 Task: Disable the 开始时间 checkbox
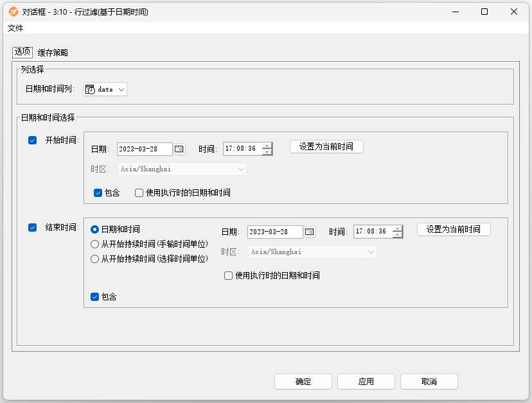coord(33,141)
